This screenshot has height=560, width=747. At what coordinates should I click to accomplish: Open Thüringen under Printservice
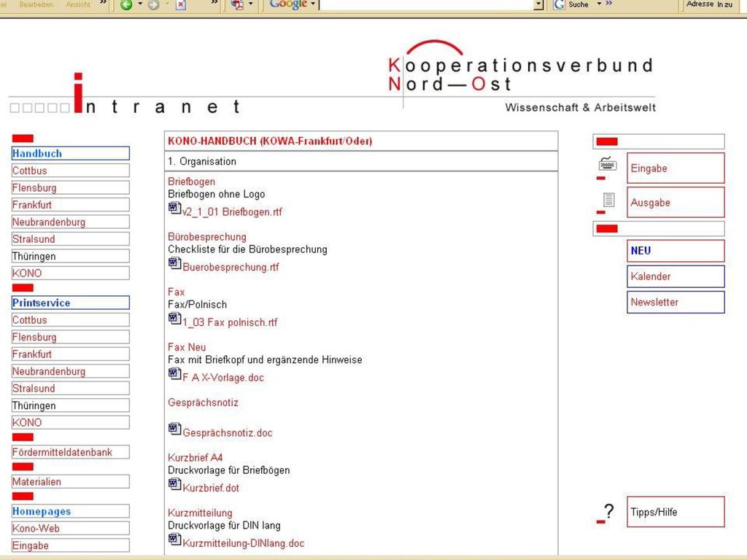[71, 405]
